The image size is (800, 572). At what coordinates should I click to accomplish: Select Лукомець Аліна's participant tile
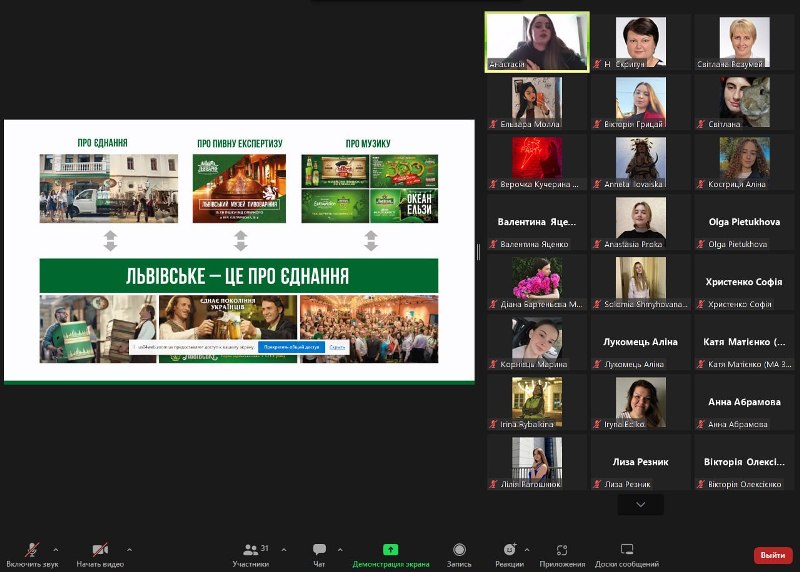point(640,342)
